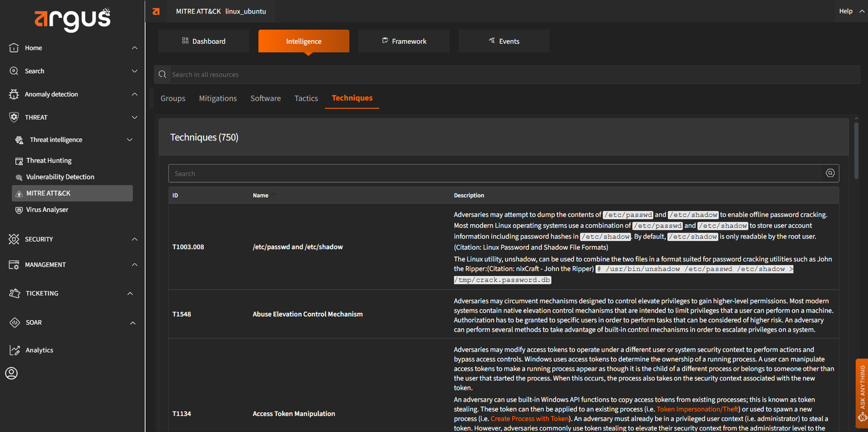Open the Ask Anything assistant button
The height and width of the screenshot is (432, 868).
[x=861, y=393]
